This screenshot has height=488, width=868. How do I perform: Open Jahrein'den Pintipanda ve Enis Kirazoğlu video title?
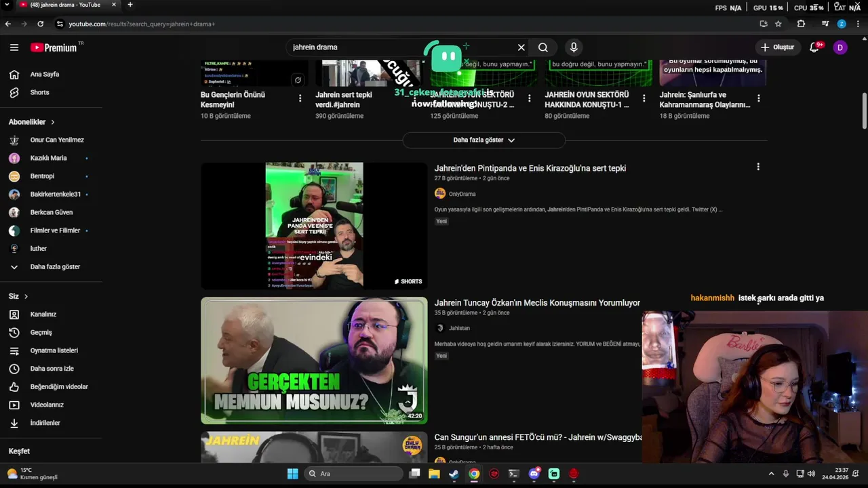[530, 168]
